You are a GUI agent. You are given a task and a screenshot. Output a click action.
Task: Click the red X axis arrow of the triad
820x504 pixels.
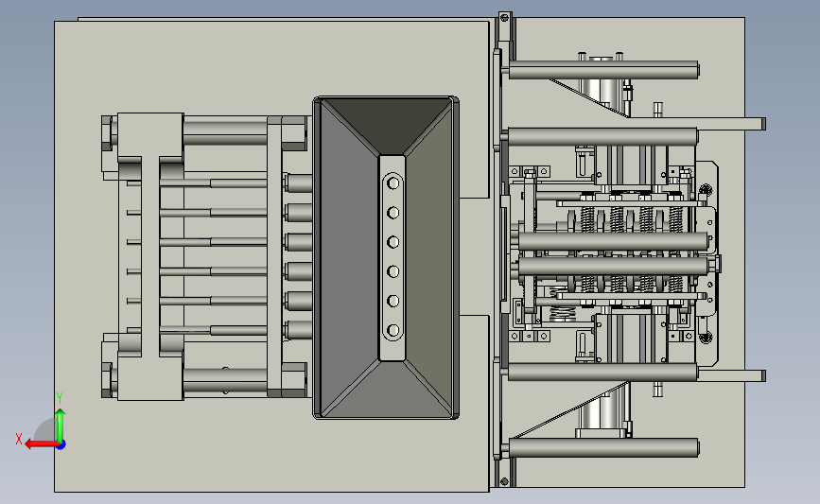41,444
